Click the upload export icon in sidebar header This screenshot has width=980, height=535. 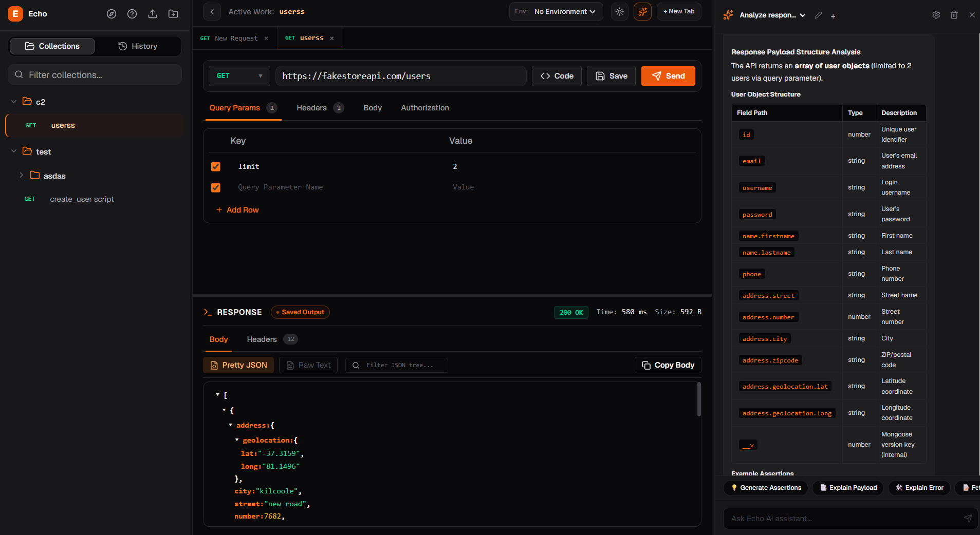click(x=153, y=14)
